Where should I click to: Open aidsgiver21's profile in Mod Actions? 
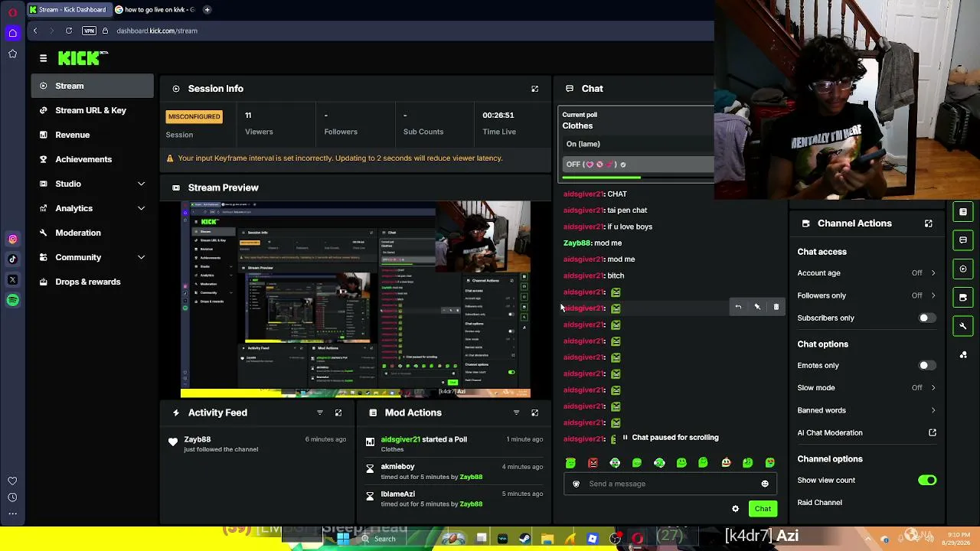(400, 439)
